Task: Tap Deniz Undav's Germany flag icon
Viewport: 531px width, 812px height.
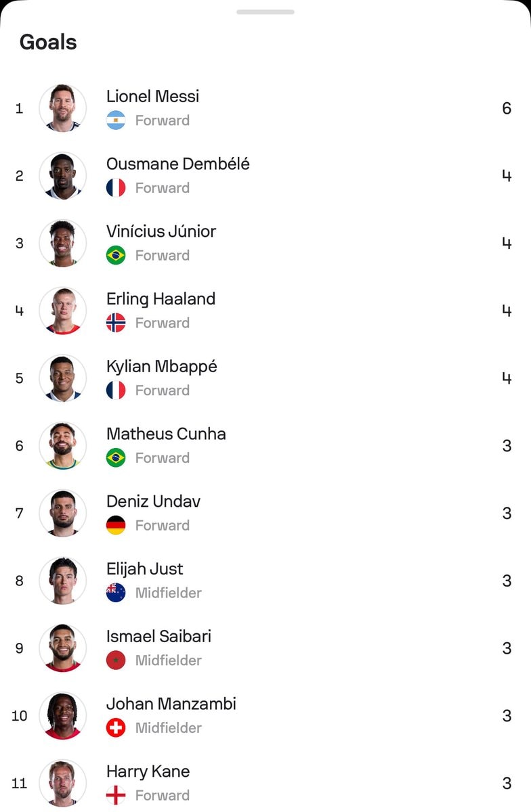Action: (116, 525)
